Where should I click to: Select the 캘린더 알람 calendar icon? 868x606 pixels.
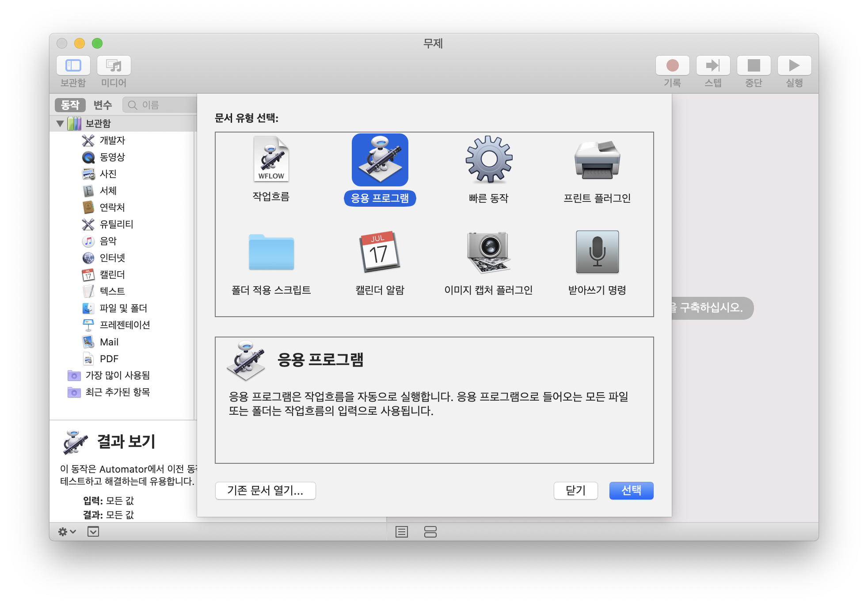click(x=380, y=252)
